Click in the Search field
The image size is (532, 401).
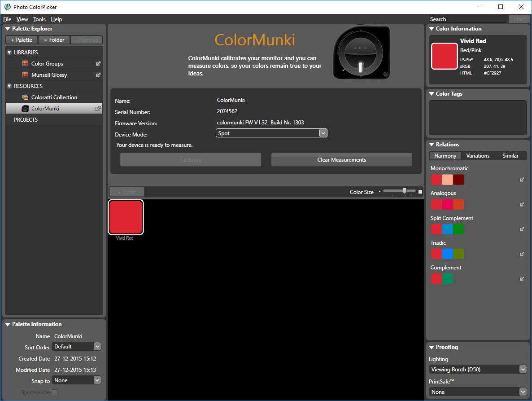467,19
